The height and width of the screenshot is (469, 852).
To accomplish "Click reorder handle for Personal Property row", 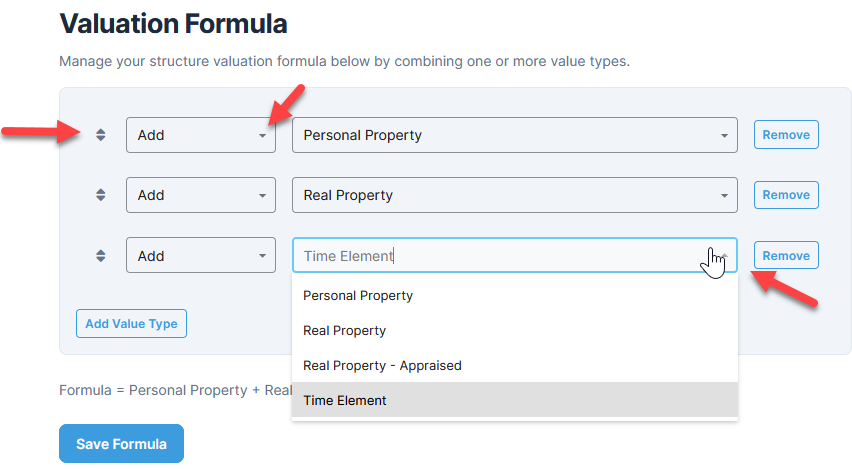I will 101,135.
